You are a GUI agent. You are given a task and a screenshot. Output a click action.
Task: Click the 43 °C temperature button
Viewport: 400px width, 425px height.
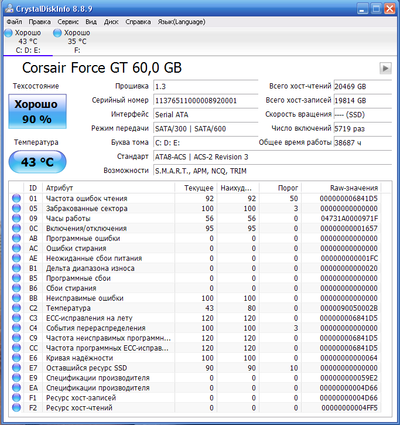coord(37,162)
